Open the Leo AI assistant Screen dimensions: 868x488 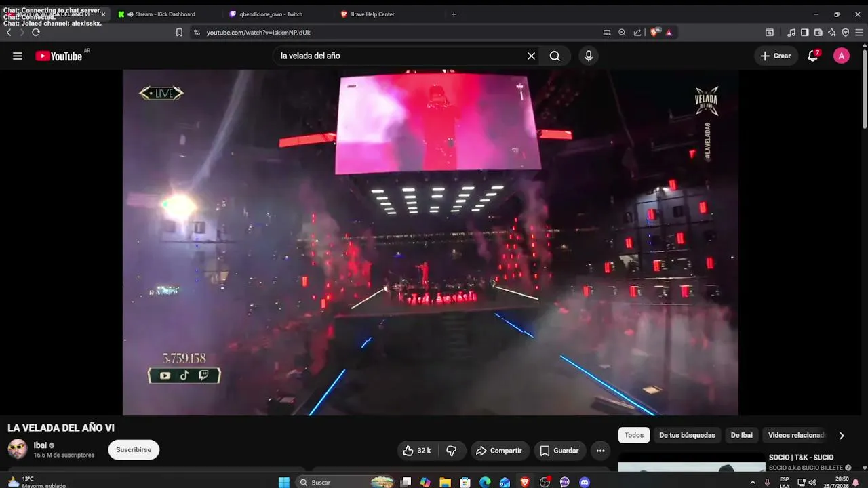coord(832,32)
